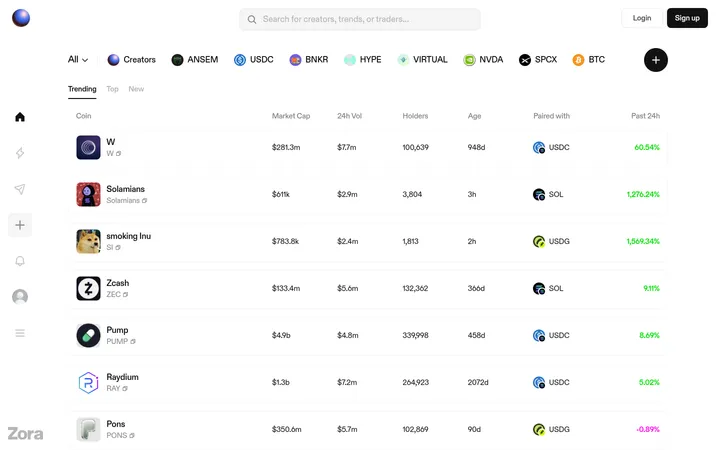Click the USDC pair icon in W row
The image size is (720, 450).
pos(539,147)
